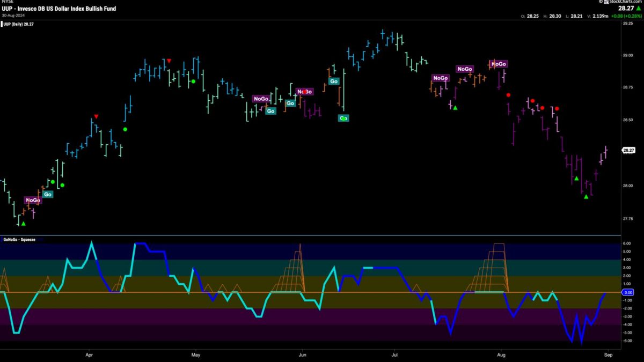Click the -1.00 oscillator axis label
644x362 pixels.
tap(627, 300)
